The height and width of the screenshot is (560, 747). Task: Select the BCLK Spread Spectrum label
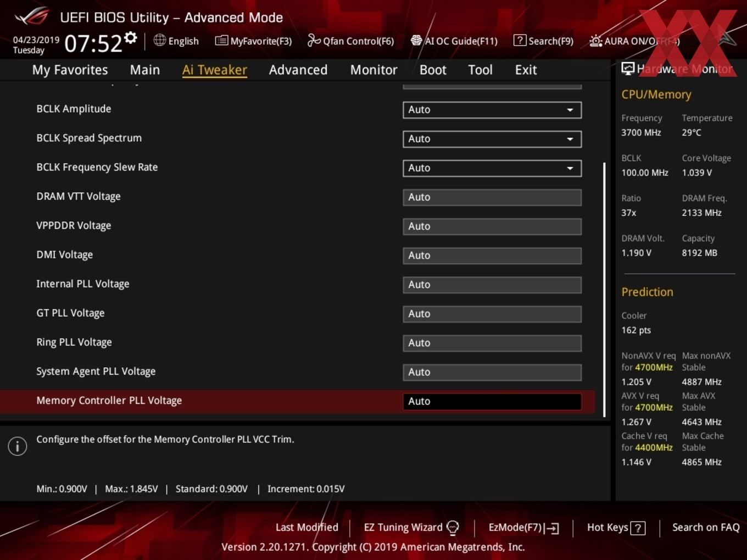pyautogui.click(x=89, y=138)
